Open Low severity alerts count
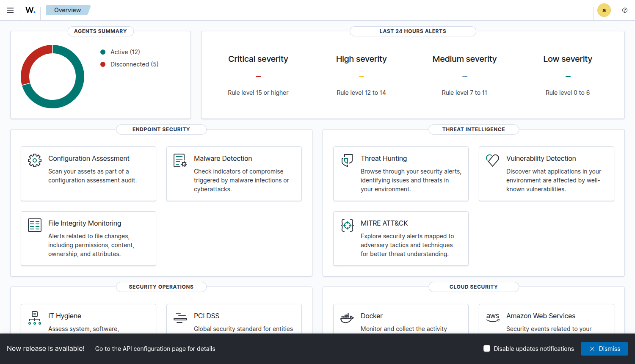 (568, 77)
